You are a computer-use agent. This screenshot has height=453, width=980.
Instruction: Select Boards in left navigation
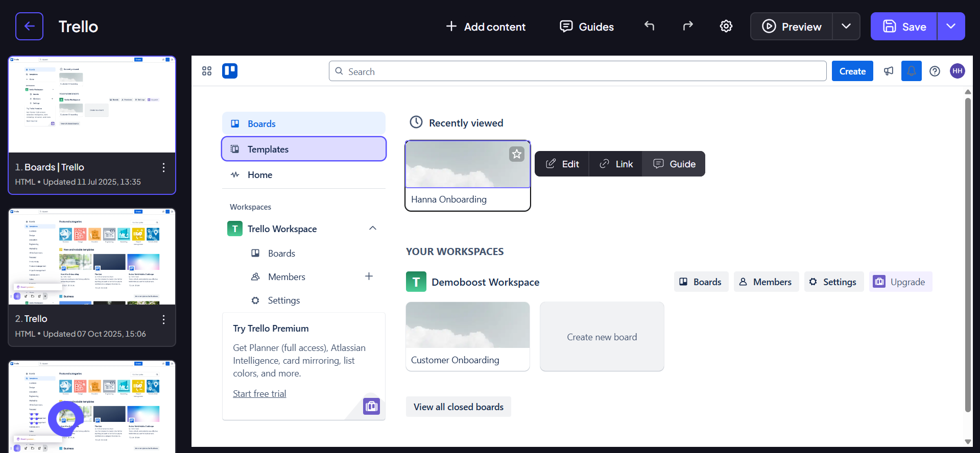pos(304,123)
